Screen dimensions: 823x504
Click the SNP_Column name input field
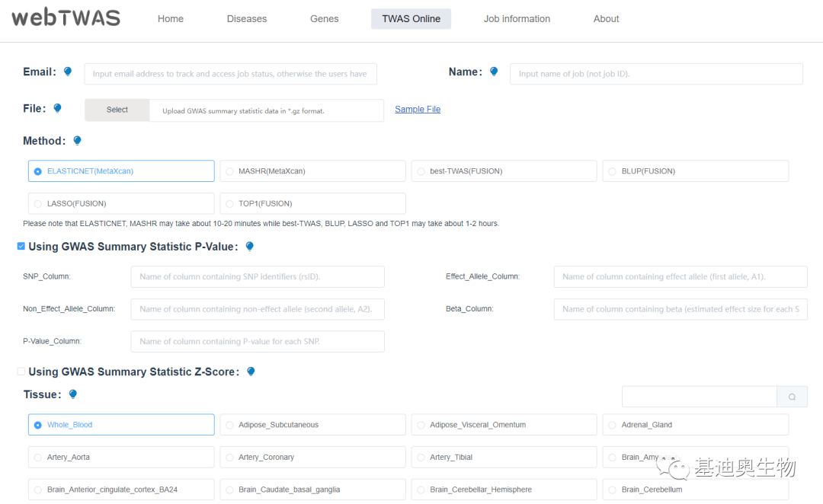258,277
